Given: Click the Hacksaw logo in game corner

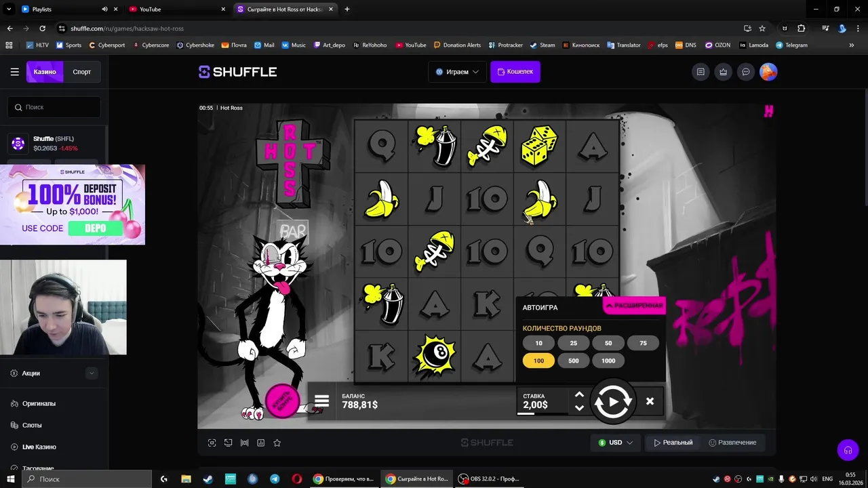Looking at the screenshot, I should coord(768,111).
